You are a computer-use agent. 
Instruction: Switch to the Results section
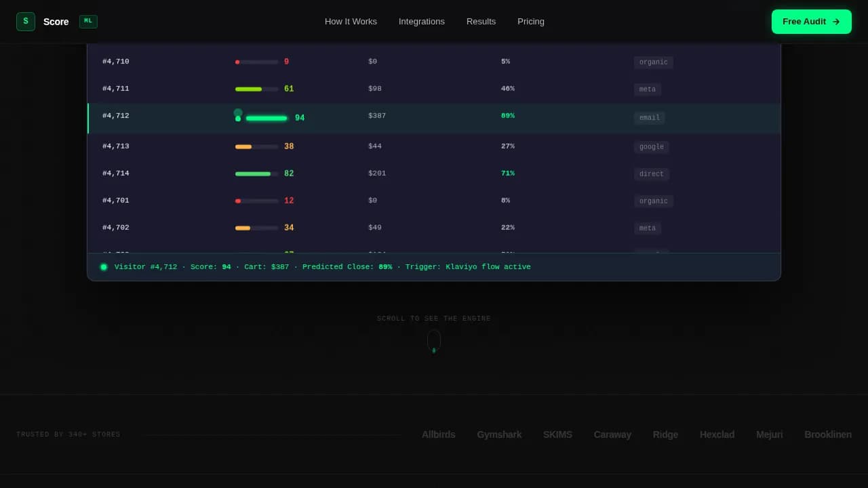(x=481, y=21)
